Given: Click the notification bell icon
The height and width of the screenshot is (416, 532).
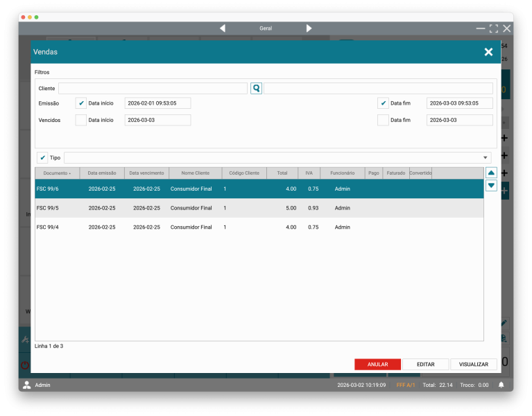Looking at the screenshot, I should [x=501, y=385].
